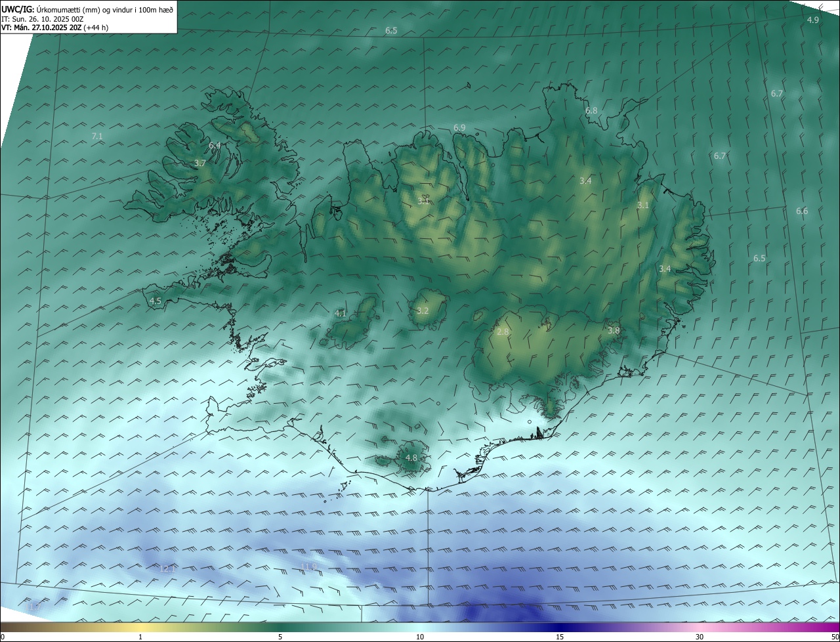The height and width of the screenshot is (642, 840).
Task: Click the 4.9 value label
Action: [812, 20]
